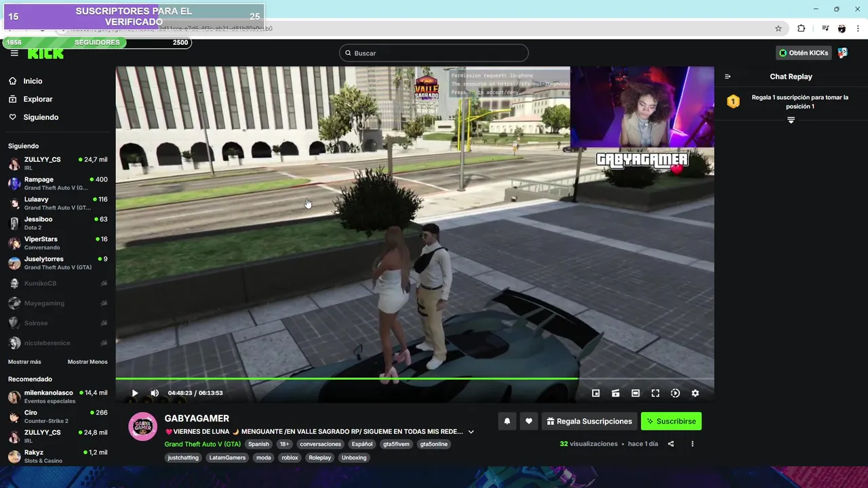Open Lulaavy channel in sidebar

point(58,203)
